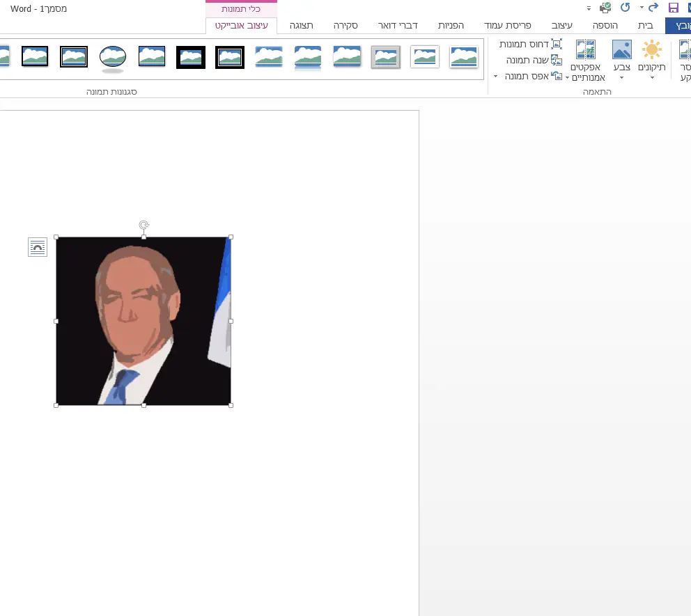Expand the אפקטים אמנותיים artistic effects menu
The width and height of the screenshot is (691, 616).
[x=585, y=61]
